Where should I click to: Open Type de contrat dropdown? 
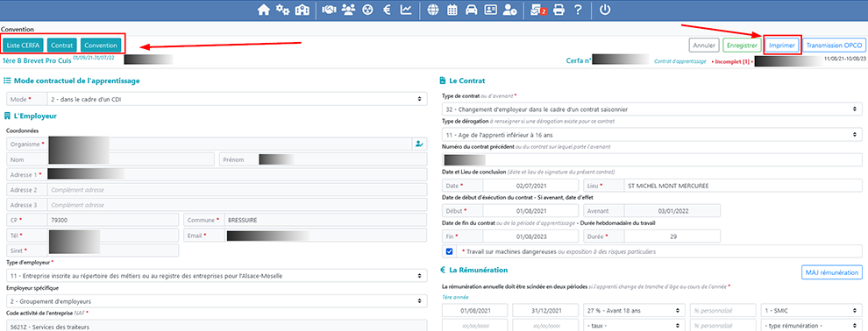coord(651,109)
